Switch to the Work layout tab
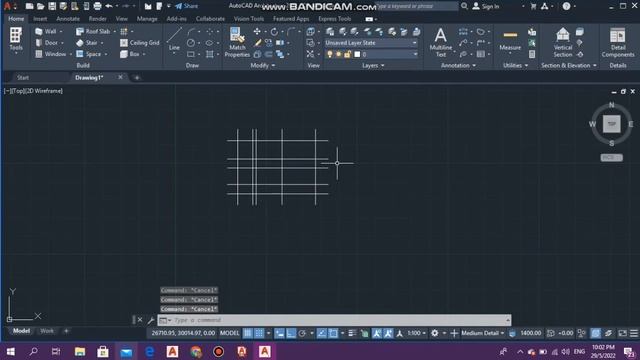 pos(47,331)
